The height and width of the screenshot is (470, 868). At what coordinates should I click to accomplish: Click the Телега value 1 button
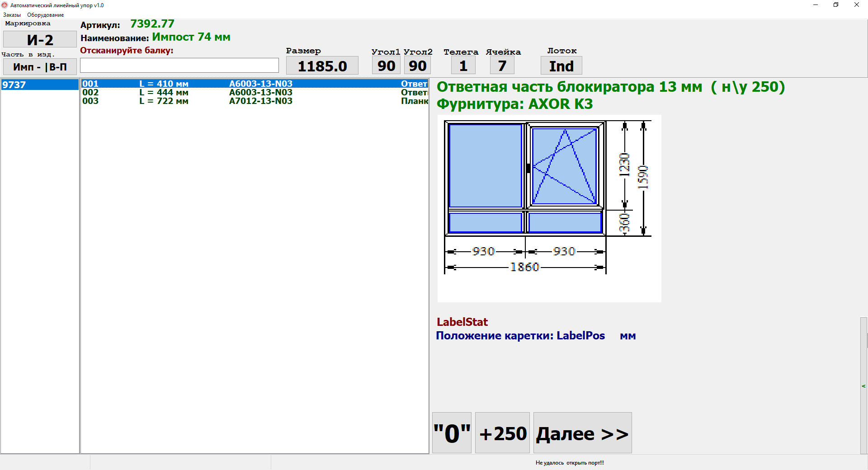(x=463, y=66)
